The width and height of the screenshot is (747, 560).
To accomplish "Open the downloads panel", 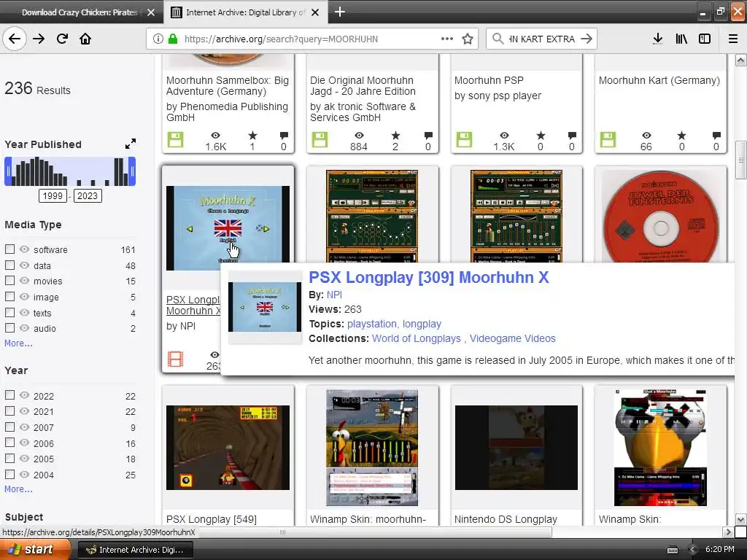I will pyautogui.click(x=657, y=39).
